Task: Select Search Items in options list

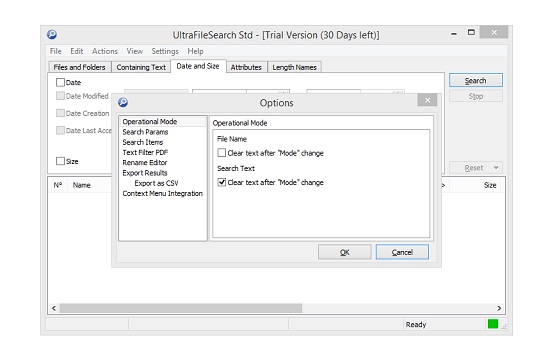Action: (x=143, y=142)
